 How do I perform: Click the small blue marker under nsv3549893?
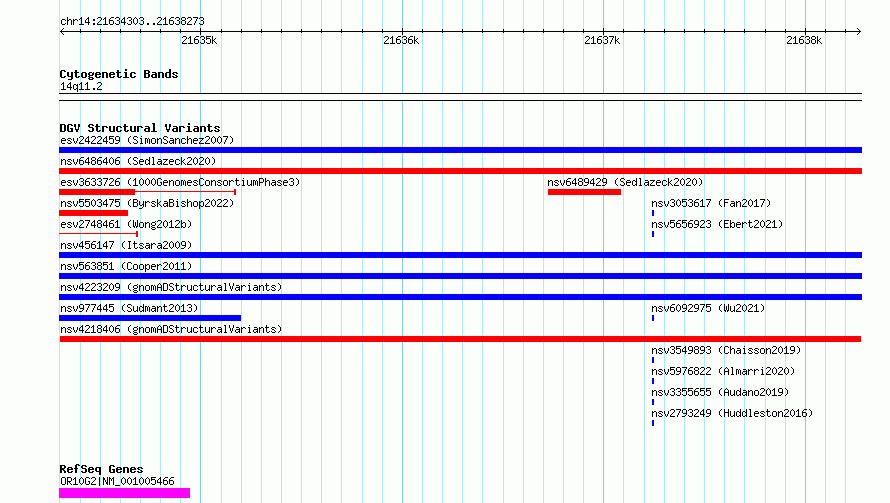(653, 360)
